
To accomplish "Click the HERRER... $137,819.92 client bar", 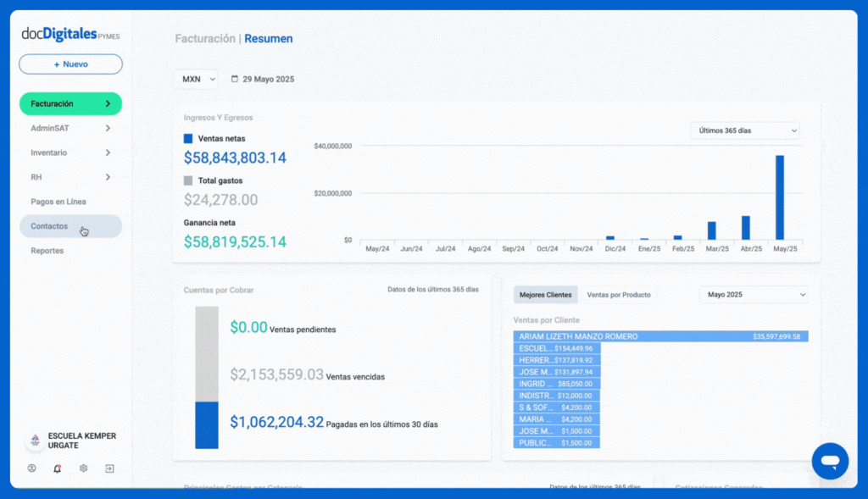I will tap(557, 360).
